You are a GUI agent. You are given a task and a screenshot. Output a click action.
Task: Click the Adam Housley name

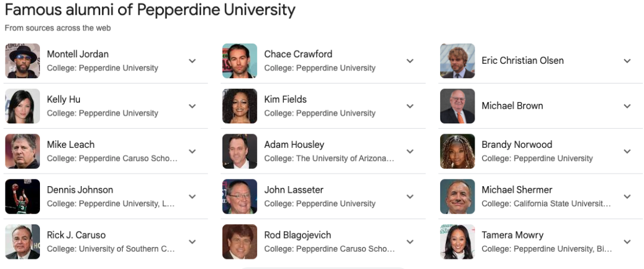(x=294, y=144)
